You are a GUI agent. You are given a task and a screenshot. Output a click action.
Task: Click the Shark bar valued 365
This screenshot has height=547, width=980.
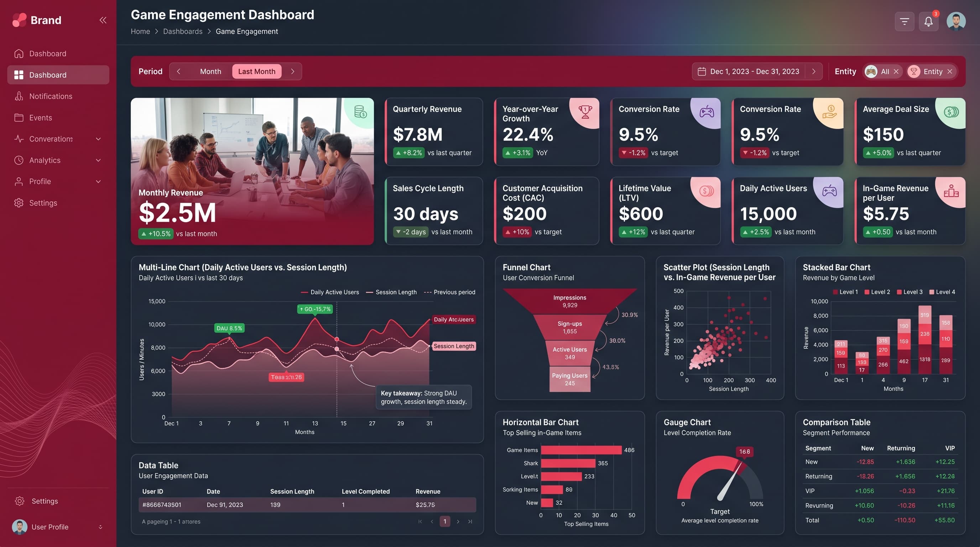click(x=568, y=463)
